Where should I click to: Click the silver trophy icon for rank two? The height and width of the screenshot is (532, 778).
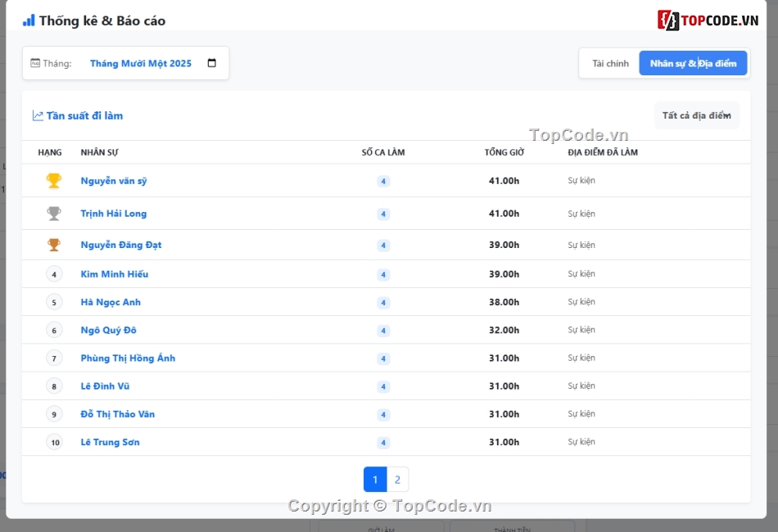tap(54, 214)
